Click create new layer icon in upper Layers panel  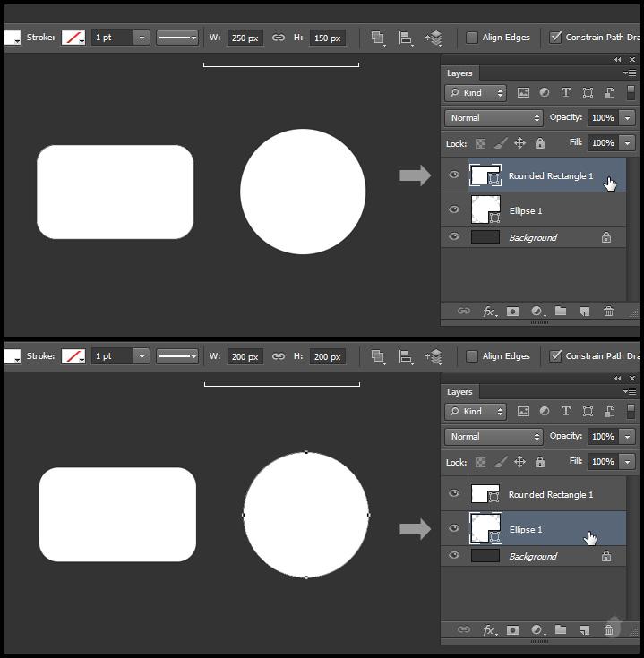[584, 312]
